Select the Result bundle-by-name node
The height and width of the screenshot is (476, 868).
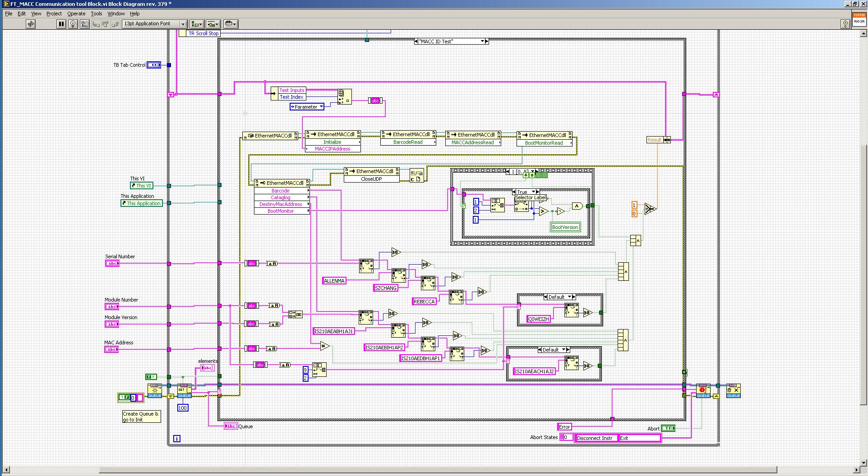(659, 140)
